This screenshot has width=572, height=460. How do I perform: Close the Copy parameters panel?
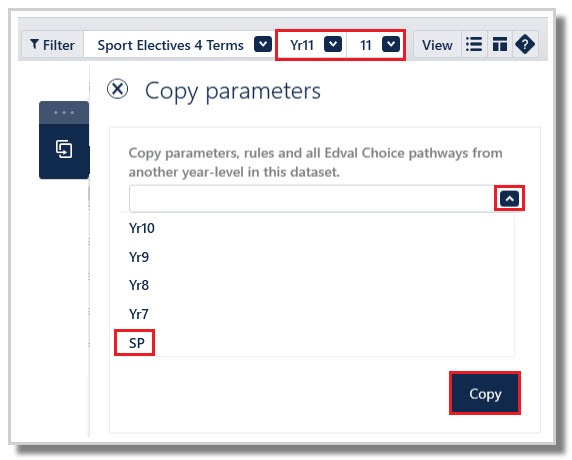coord(117,89)
